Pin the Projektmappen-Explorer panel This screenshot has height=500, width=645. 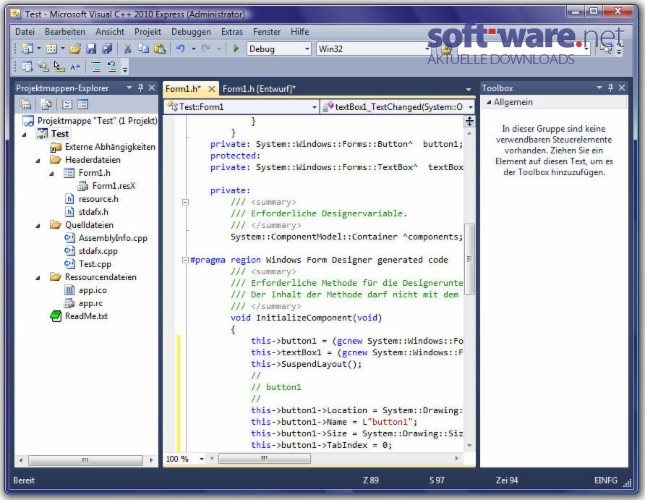pos(141,88)
